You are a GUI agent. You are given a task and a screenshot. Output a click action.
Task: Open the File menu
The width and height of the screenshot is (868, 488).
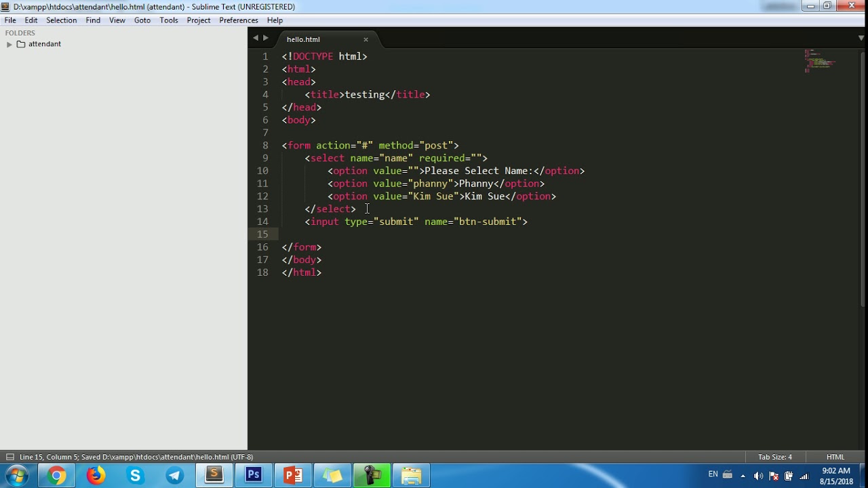(10, 20)
